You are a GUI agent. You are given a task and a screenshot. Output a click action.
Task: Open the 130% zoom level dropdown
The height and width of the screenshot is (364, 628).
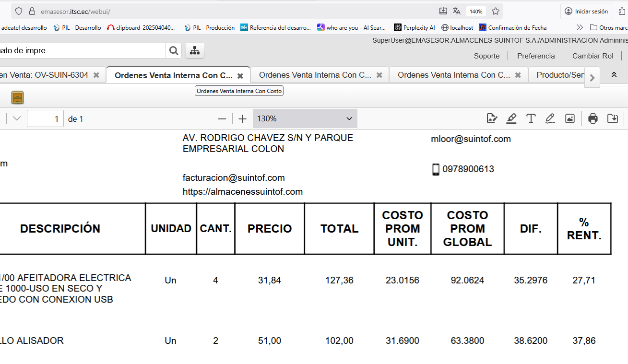(x=305, y=118)
